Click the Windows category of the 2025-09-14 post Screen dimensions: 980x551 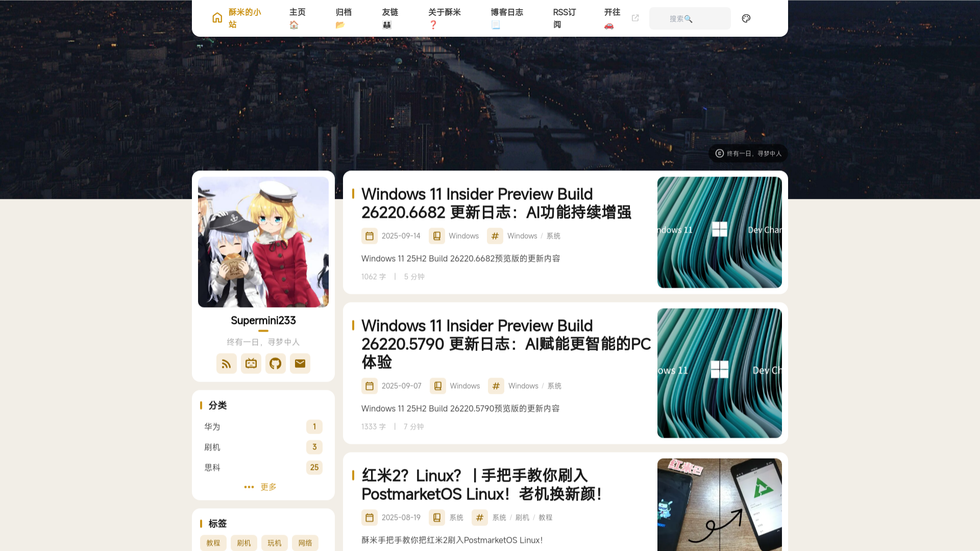tap(463, 236)
